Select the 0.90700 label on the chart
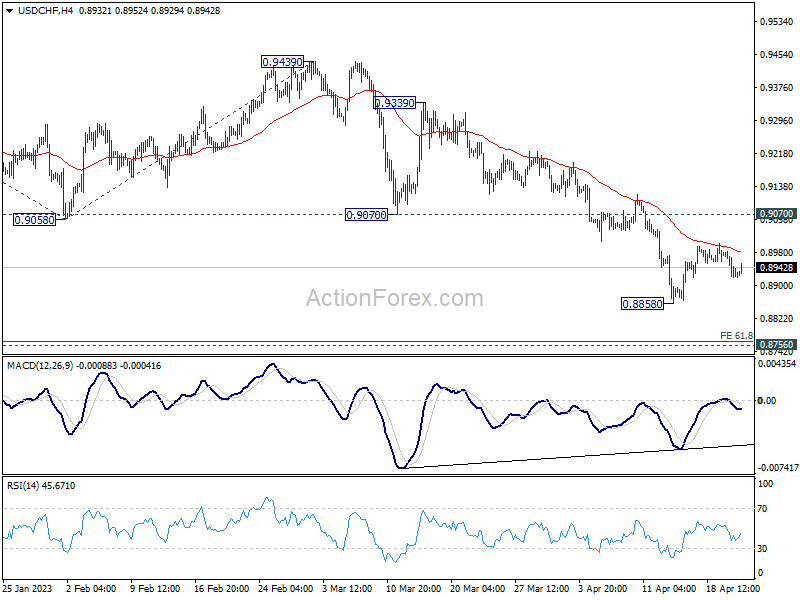Viewport: 800px width, 600px height. click(366, 215)
